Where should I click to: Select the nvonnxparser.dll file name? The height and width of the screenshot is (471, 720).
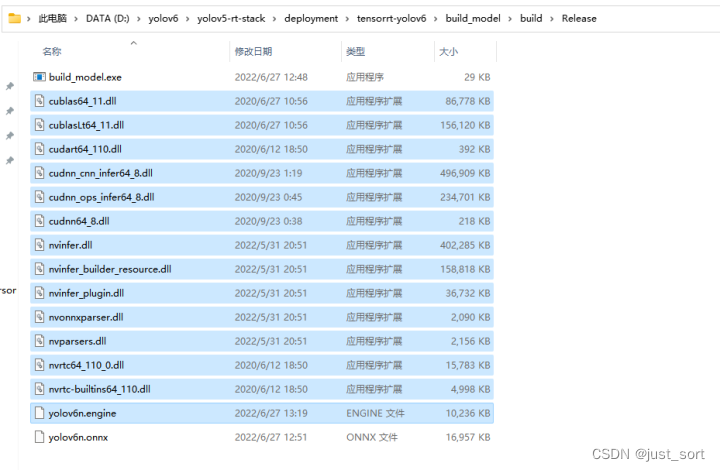[86, 317]
